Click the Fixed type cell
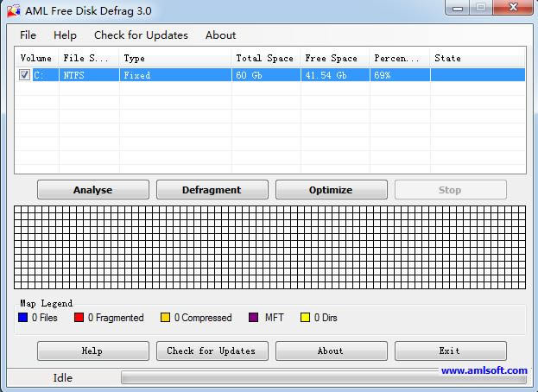The width and height of the screenshot is (538, 392). coord(175,75)
